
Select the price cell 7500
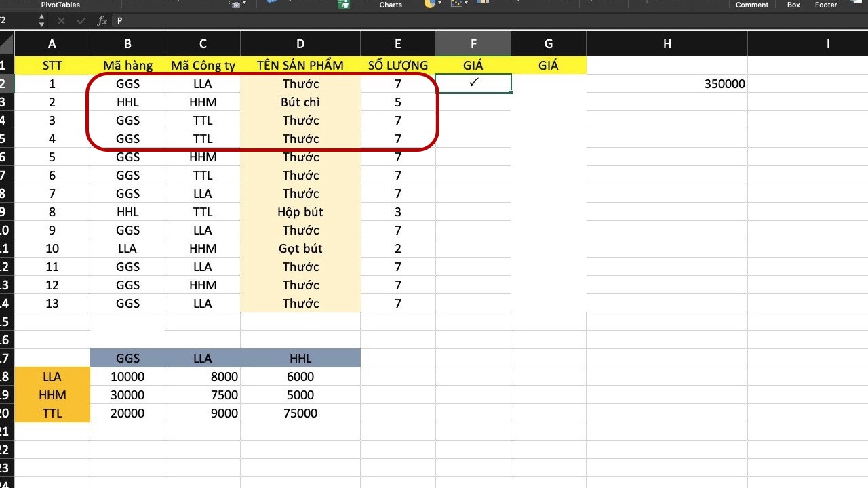[x=203, y=395]
